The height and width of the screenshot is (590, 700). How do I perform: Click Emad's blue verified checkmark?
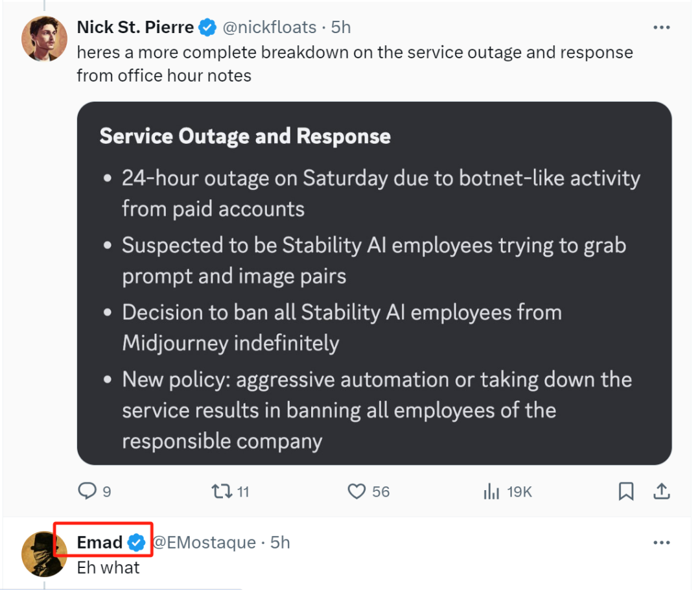point(136,543)
